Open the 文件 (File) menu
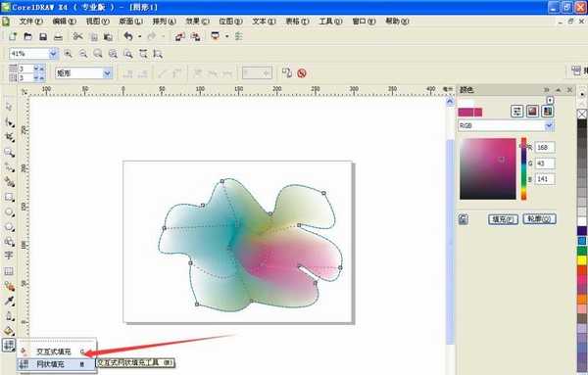The width and height of the screenshot is (588, 375). pos(31,22)
